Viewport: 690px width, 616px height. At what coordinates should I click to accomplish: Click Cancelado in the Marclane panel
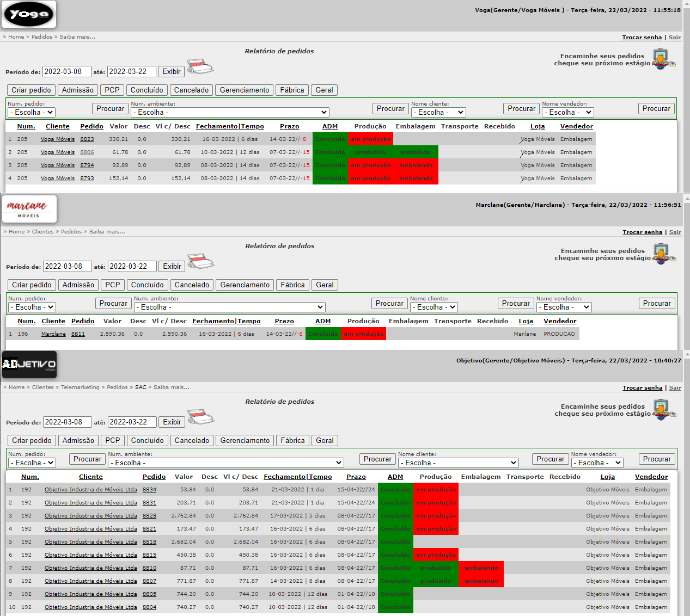(x=192, y=285)
